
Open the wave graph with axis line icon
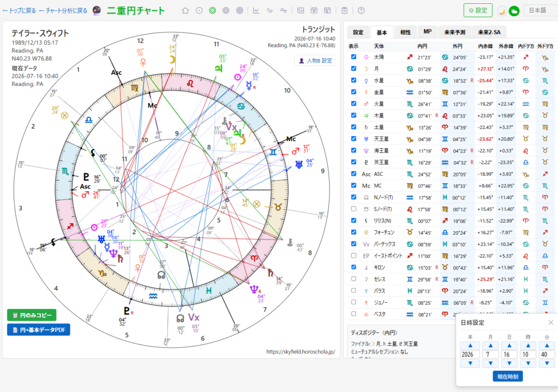point(283,11)
